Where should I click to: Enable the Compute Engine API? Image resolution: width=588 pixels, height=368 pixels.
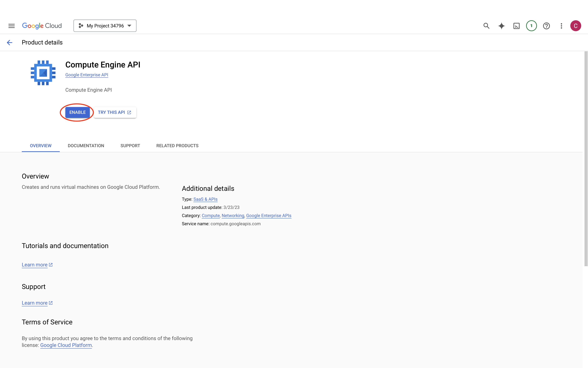[x=78, y=112]
